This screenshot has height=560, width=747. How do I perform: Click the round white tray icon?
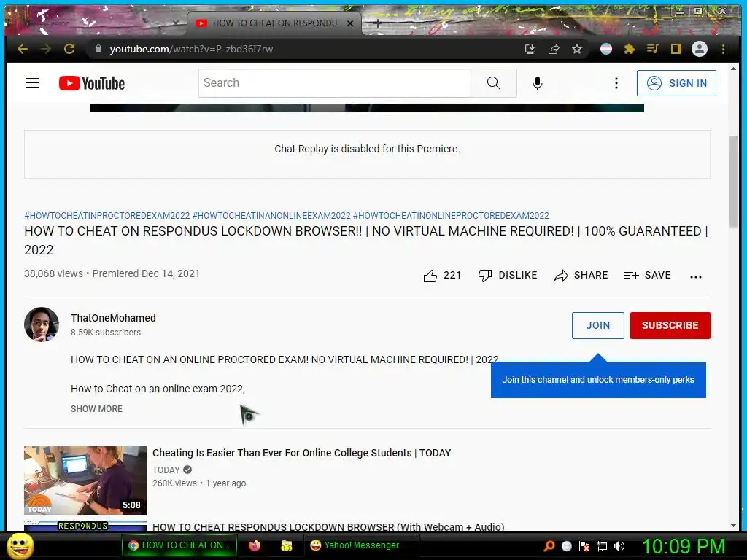[x=566, y=545]
